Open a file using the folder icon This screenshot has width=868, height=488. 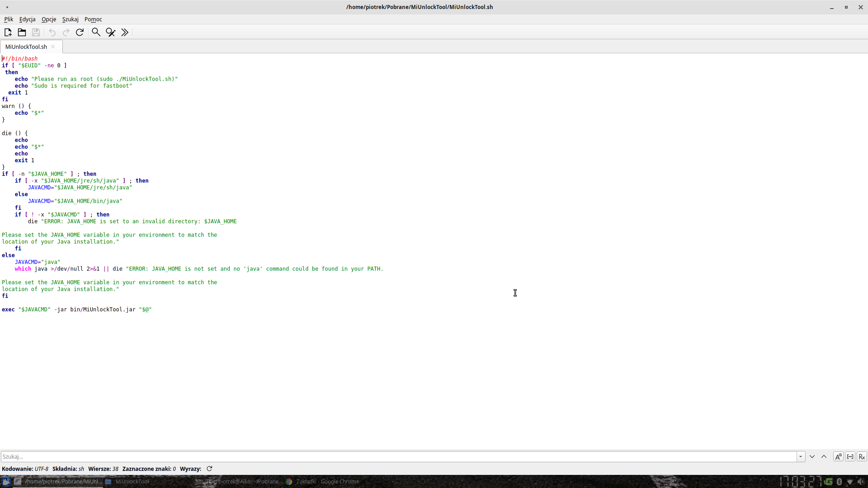pos(22,32)
